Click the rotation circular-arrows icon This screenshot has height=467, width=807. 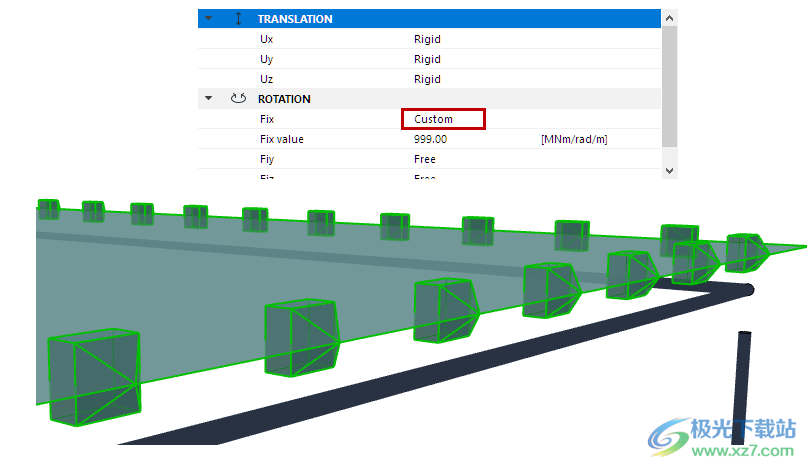(x=238, y=99)
